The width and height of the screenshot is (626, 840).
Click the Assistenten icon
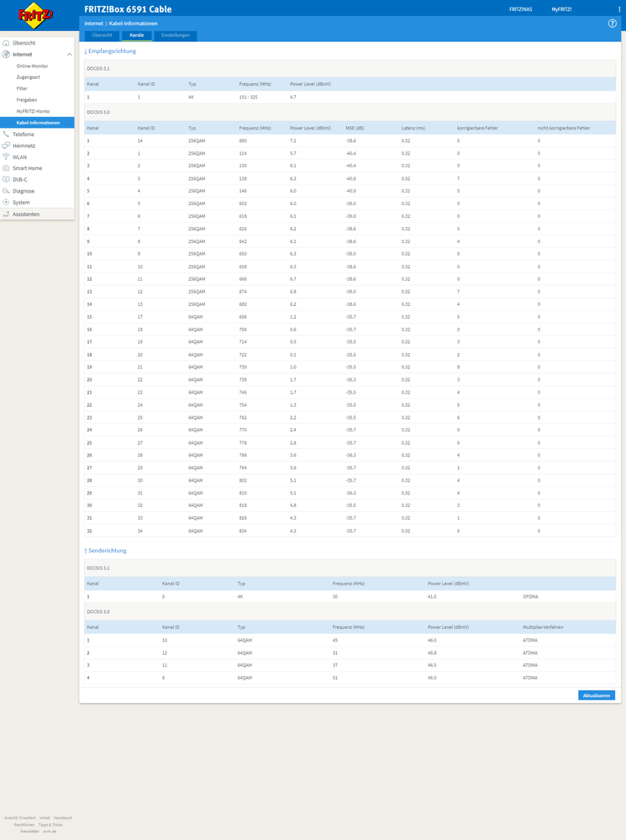coord(6,214)
